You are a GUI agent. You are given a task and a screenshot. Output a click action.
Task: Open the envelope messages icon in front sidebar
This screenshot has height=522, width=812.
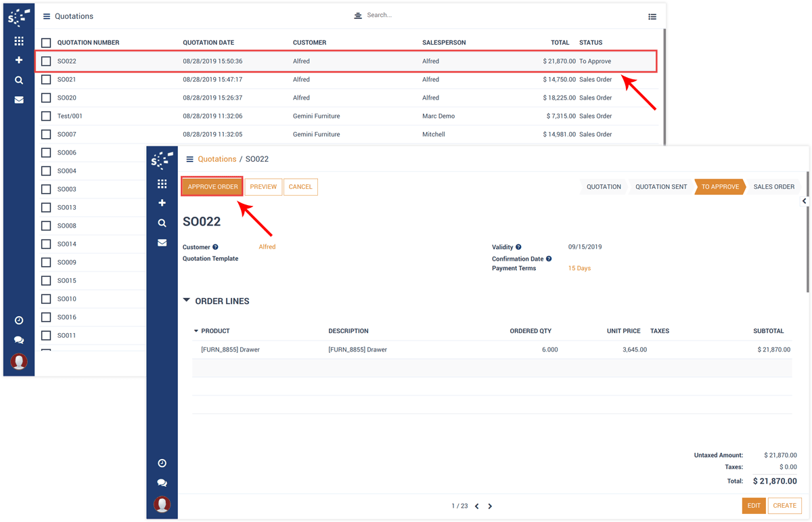coord(162,242)
